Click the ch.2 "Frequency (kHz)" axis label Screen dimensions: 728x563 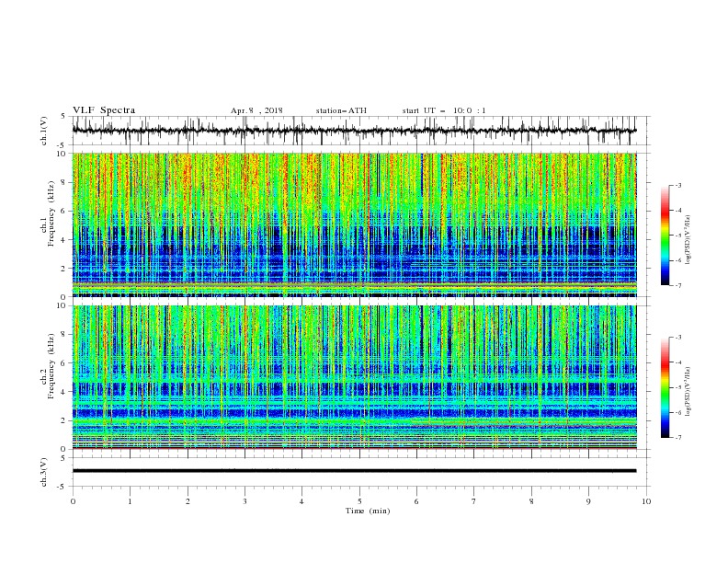(51, 365)
